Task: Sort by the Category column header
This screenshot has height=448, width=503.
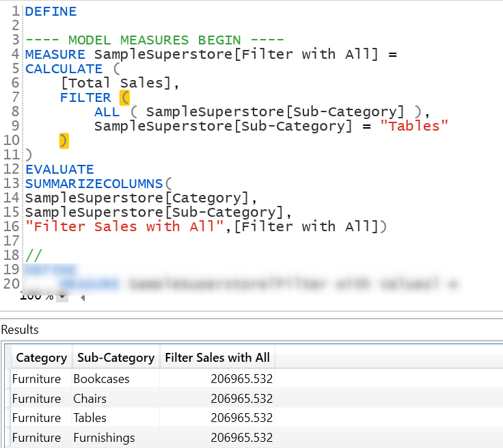Action: coord(41,358)
